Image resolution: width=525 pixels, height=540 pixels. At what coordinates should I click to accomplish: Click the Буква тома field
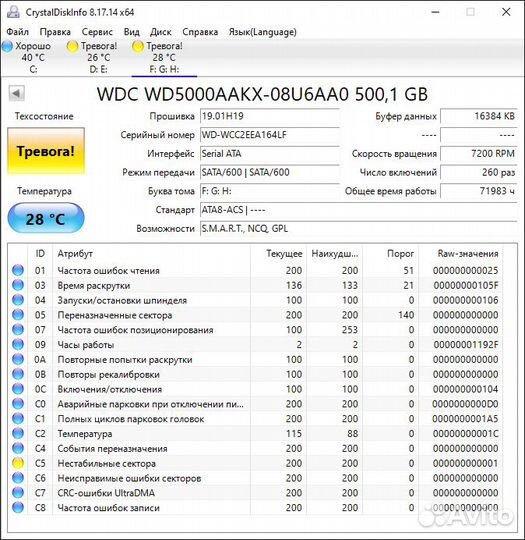coord(270,191)
